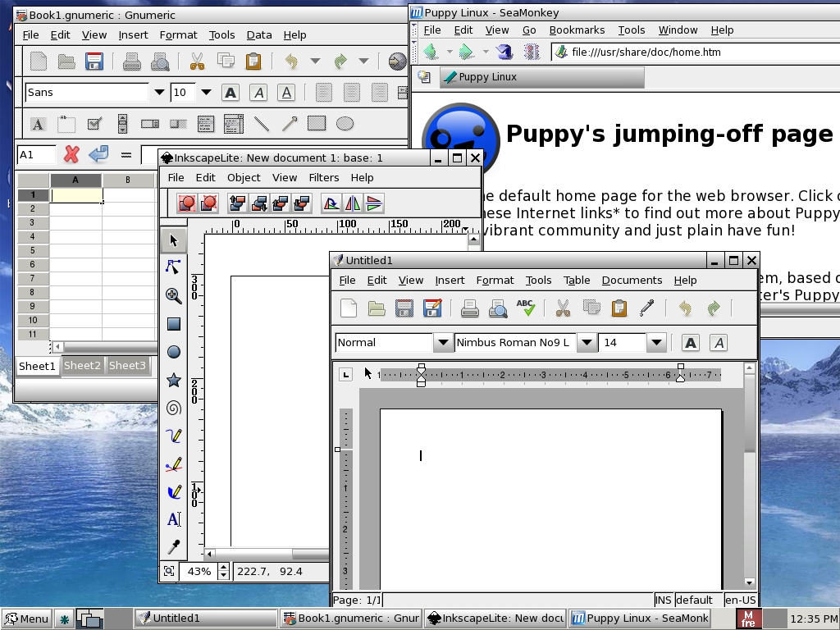Switch to the Sheet2 tab
The image size is (840, 630).
(x=82, y=366)
